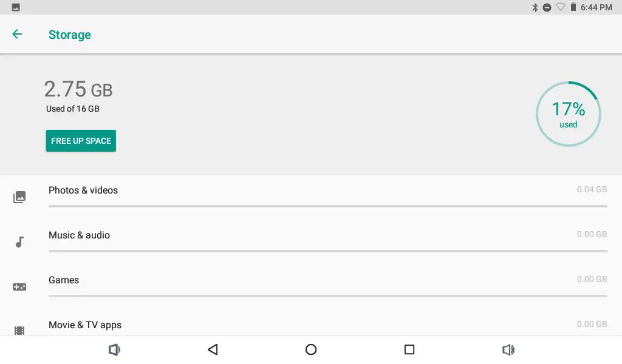Tap the screenshot notification icon
Image resolution: width=622 pixels, height=364 pixels.
[x=16, y=7]
